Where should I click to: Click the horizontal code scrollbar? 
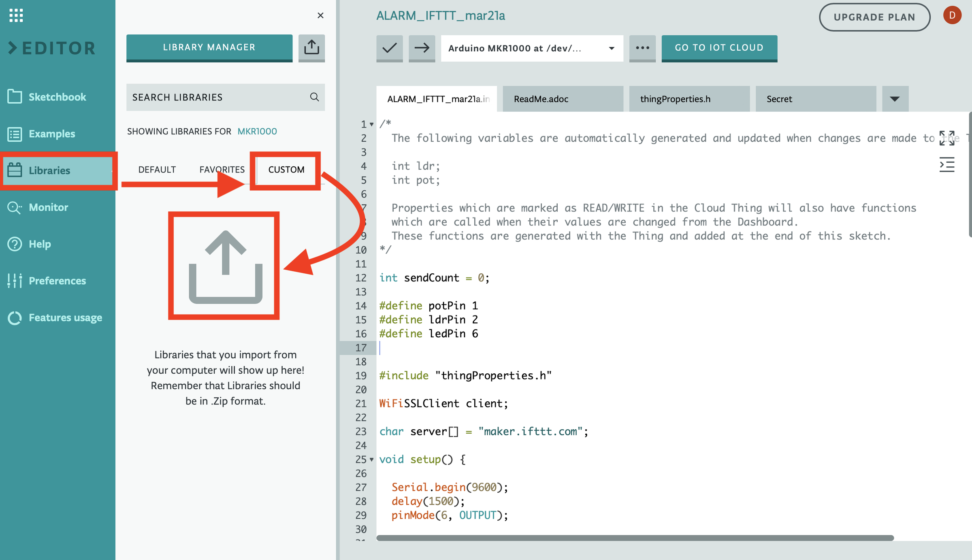click(635, 538)
